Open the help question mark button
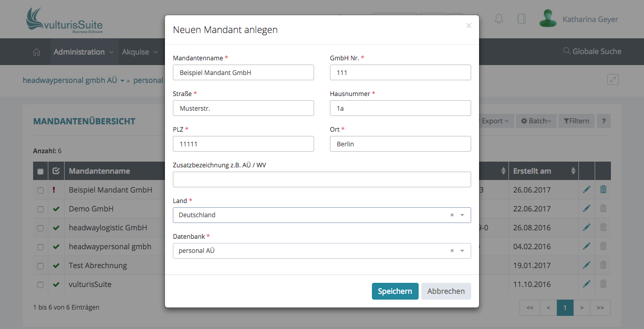644x329 pixels. tap(604, 121)
